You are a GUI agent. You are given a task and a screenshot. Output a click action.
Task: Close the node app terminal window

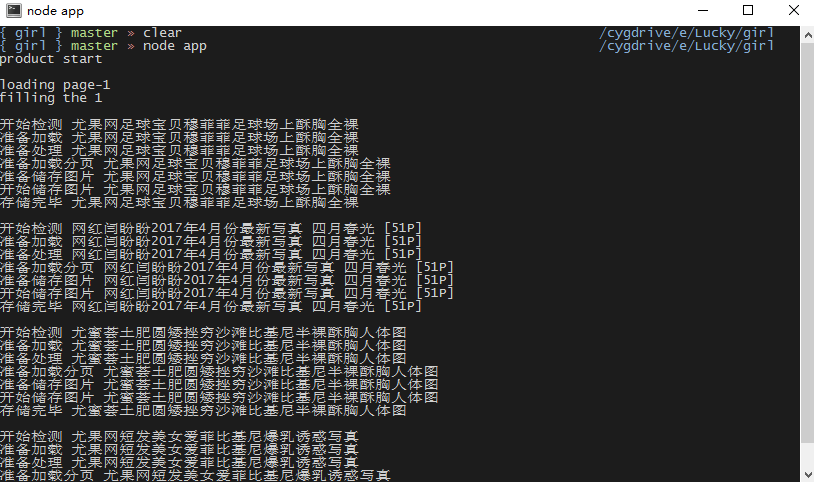tap(794, 10)
